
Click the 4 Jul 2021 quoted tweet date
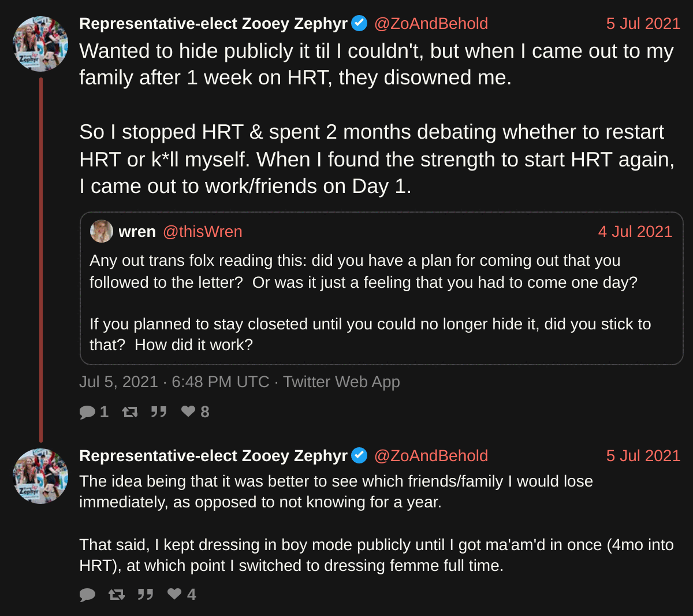[635, 232]
